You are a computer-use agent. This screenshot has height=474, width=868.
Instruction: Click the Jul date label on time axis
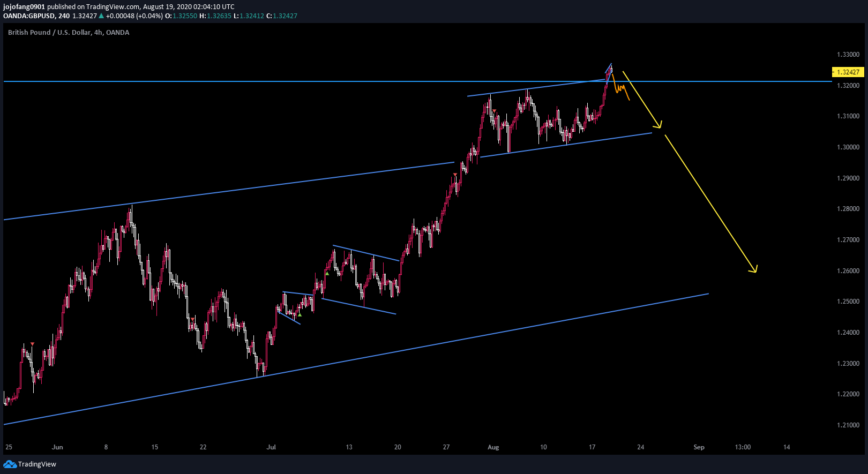pos(271,447)
